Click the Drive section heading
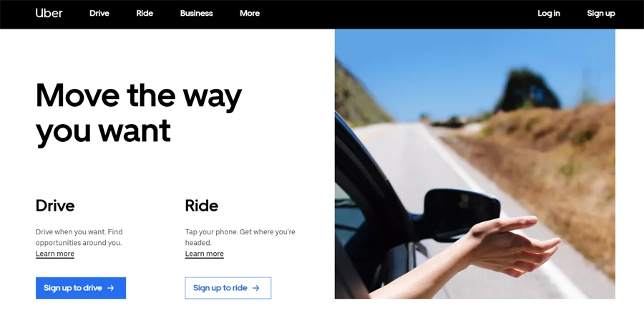644x316 pixels. (55, 206)
